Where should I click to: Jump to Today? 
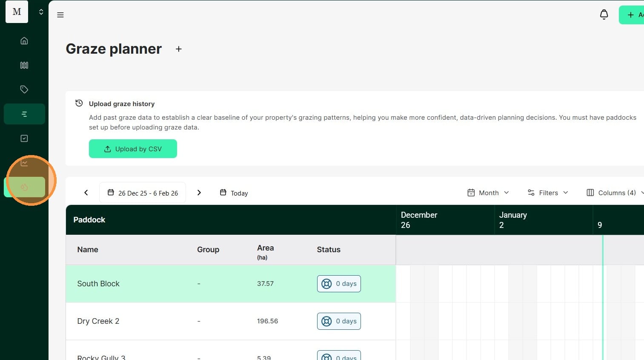pyautogui.click(x=234, y=193)
